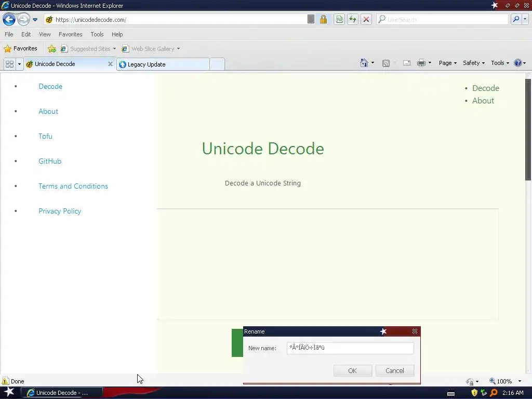Click the Live Search input box

click(442, 20)
